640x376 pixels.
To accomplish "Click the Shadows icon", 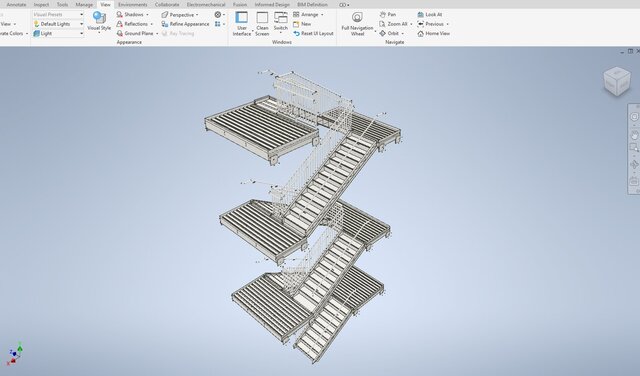I will tap(120, 14).
